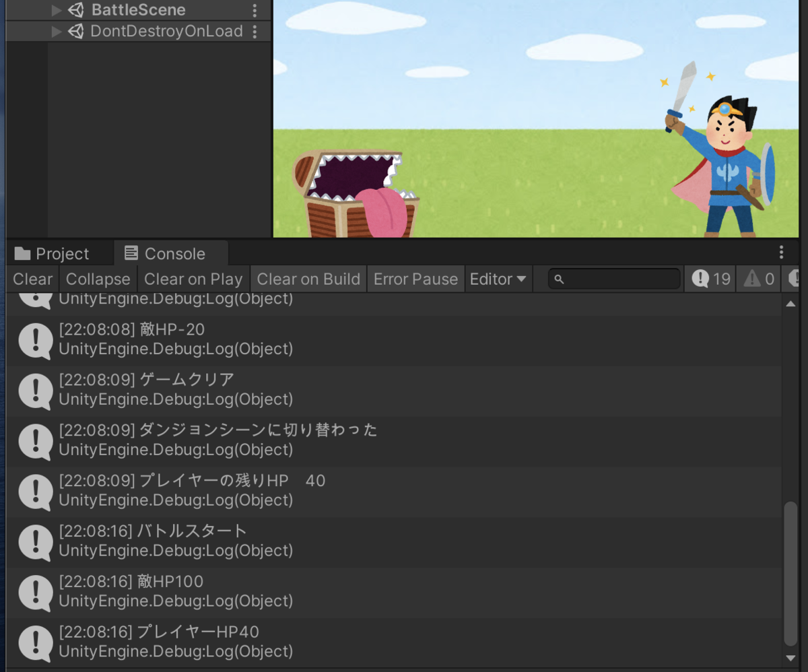Toggle Error Pause in Console toolbar
The height and width of the screenshot is (672, 808).
415,279
